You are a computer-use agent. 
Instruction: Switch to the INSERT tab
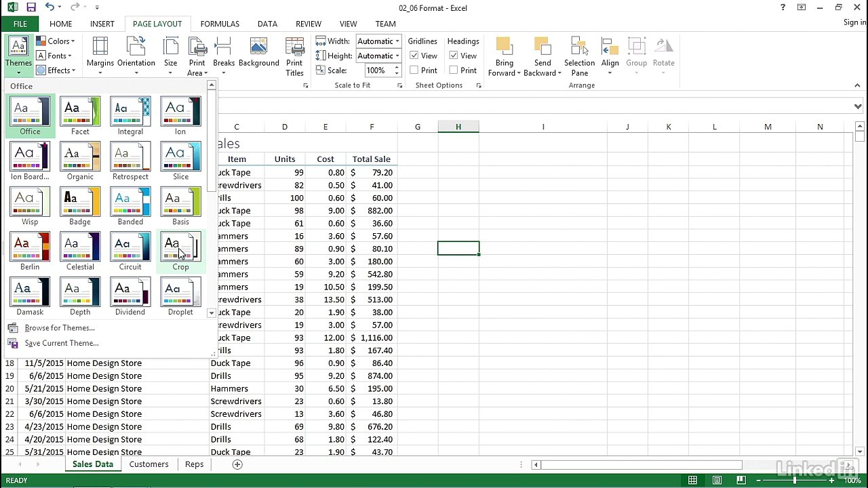tap(102, 24)
